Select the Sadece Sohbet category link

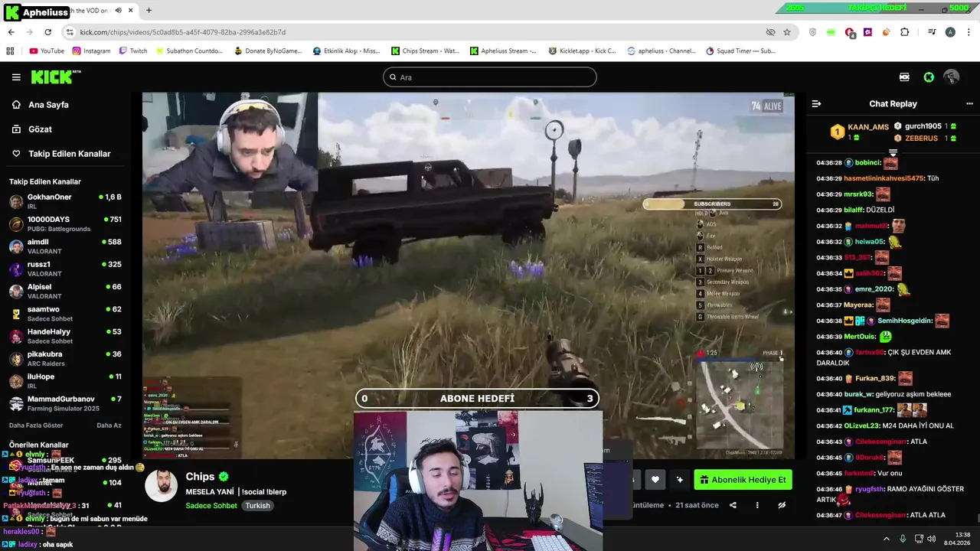(x=211, y=506)
